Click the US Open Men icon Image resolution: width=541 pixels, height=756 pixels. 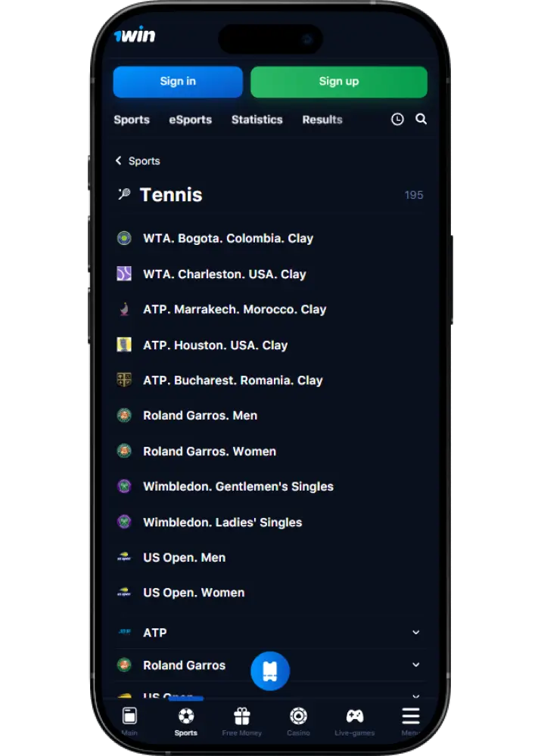(x=124, y=557)
